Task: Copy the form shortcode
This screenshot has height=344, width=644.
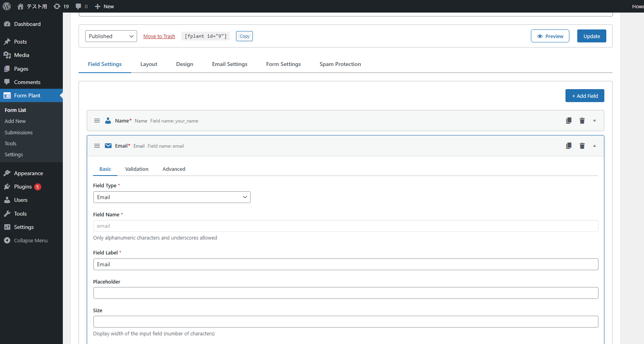Action: point(244,36)
